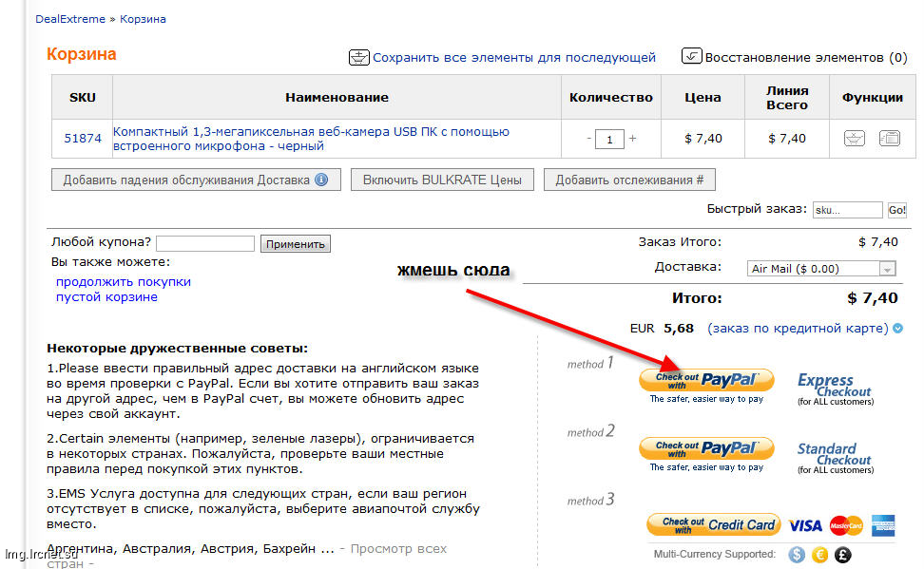Click Добавить падения обслуживания Доставка button

pyautogui.click(x=196, y=180)
